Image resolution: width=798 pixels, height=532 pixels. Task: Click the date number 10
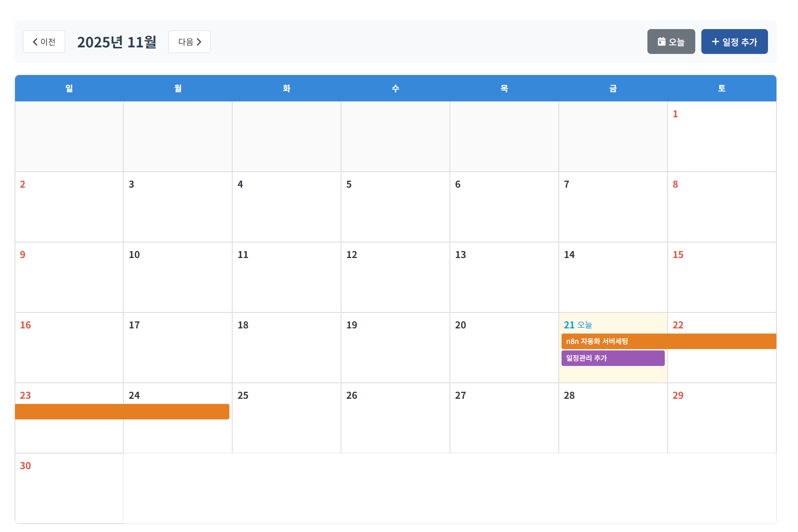click(134, 255)
